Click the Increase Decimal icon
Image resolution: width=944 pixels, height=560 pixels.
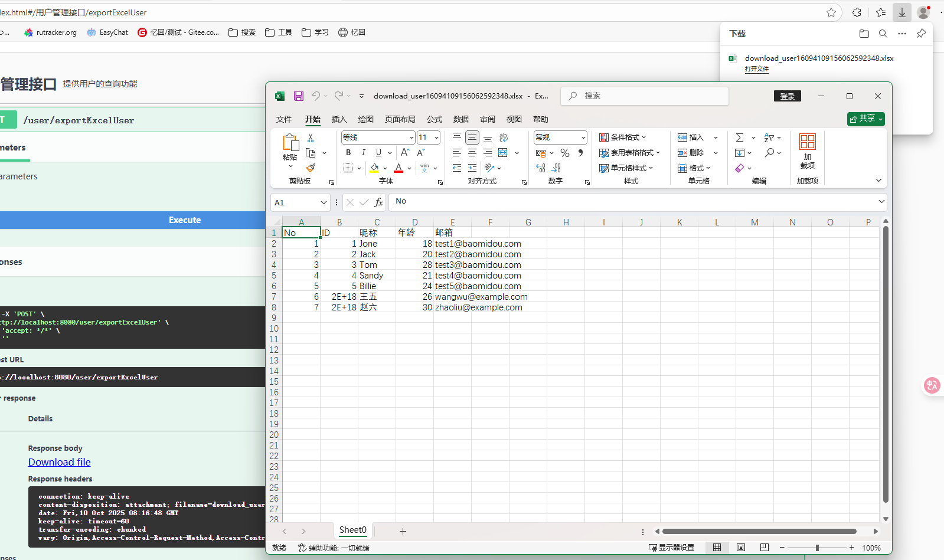point(540,168)
